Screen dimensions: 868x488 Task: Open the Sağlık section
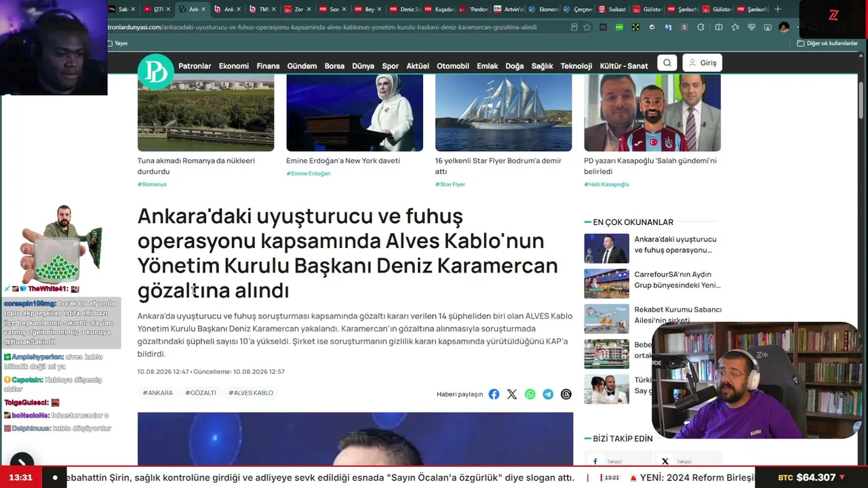pyautogui.click(x=542, y=66)
